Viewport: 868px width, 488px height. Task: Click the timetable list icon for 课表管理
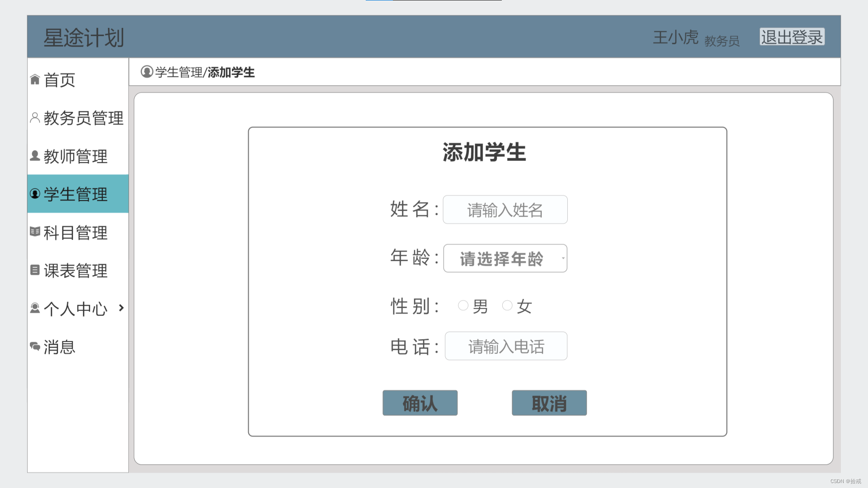coord(35,270)
